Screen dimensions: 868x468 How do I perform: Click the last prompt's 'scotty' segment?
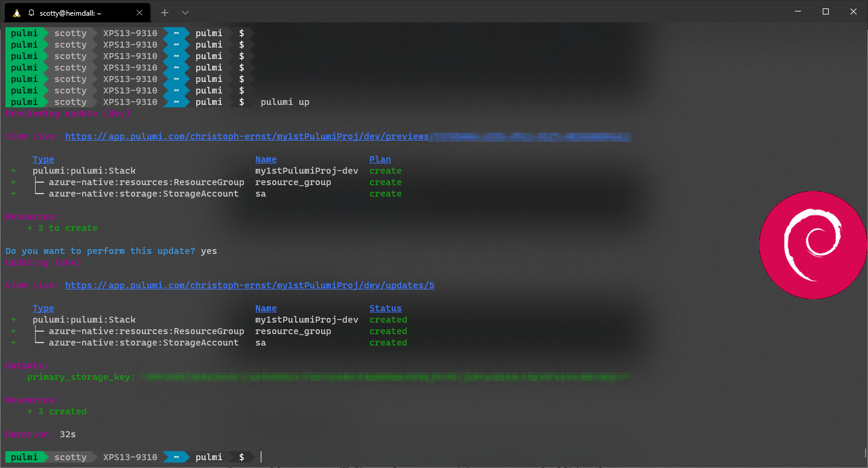coord(71,457)
